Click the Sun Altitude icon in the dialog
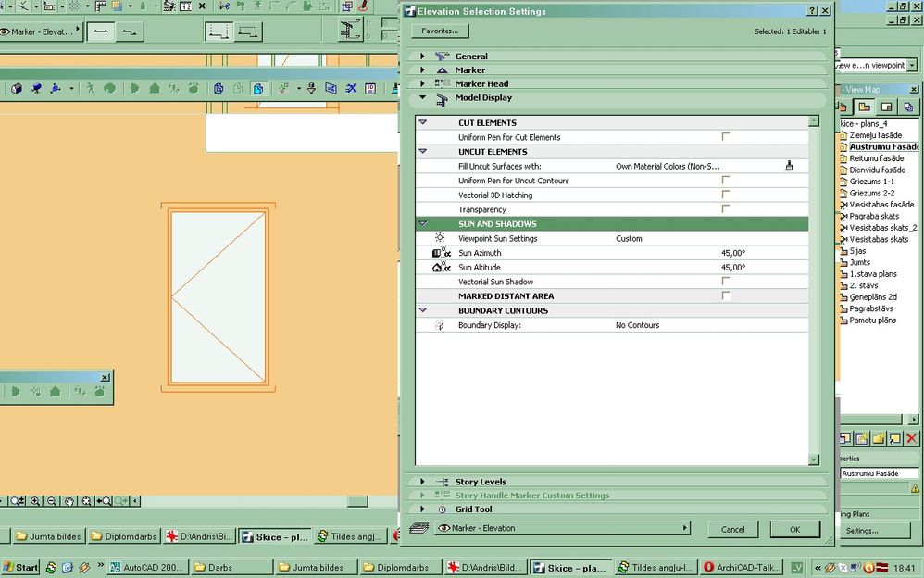Image resolution: width=924 pixels, height=578 pixels. click(442, 267)
